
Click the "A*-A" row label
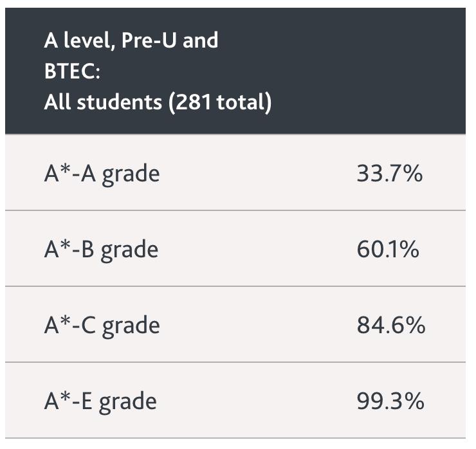[69, 173]
